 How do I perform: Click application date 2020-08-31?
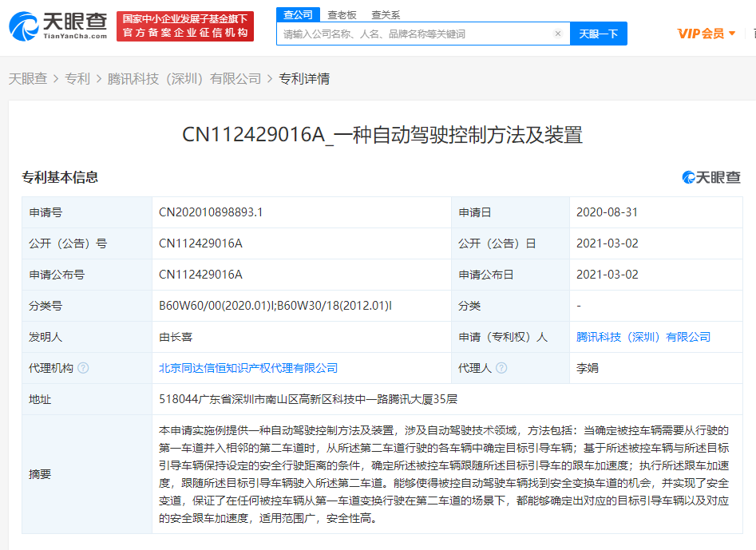[607, 212]
